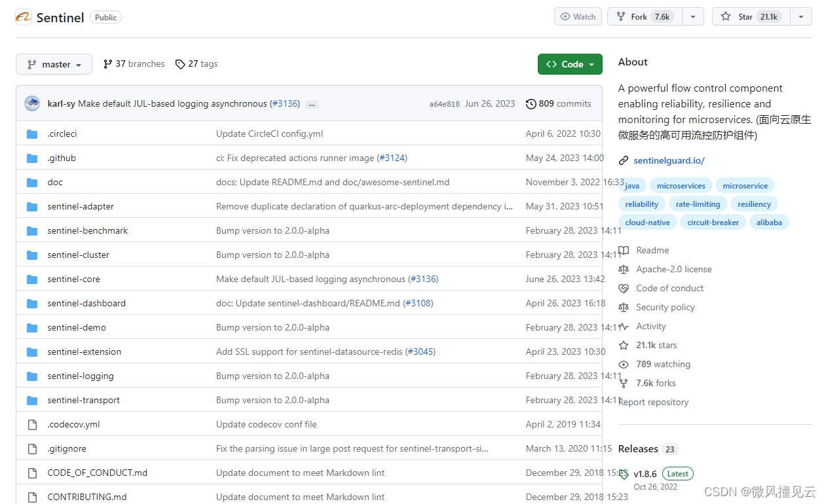Click the Alibaba organization avatar icon
Screen dimensions: 826x504
click(24, 17)
